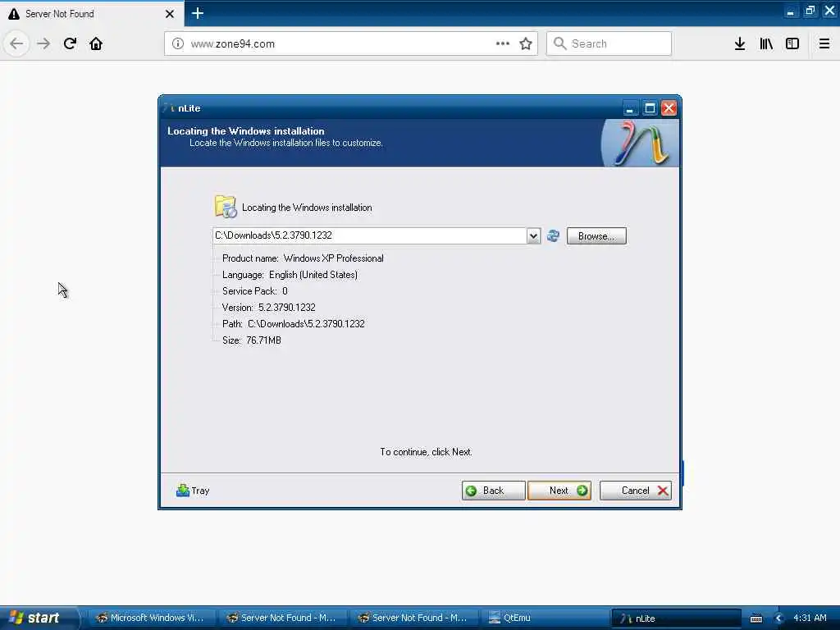This screenshot has height=630, width=840.
Task: Select Service Pack: 0 text
Action: [x=255, y=291]
